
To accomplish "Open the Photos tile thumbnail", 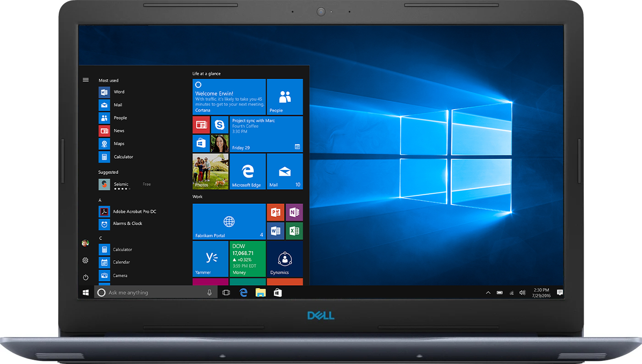I will coord(210,171).
